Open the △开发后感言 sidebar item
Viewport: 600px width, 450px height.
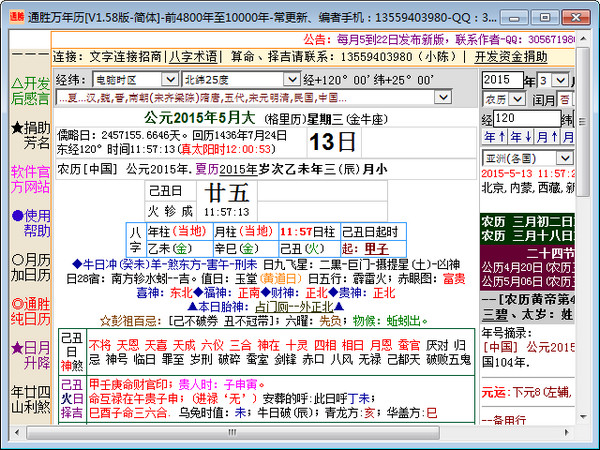(x=29, y=90)
